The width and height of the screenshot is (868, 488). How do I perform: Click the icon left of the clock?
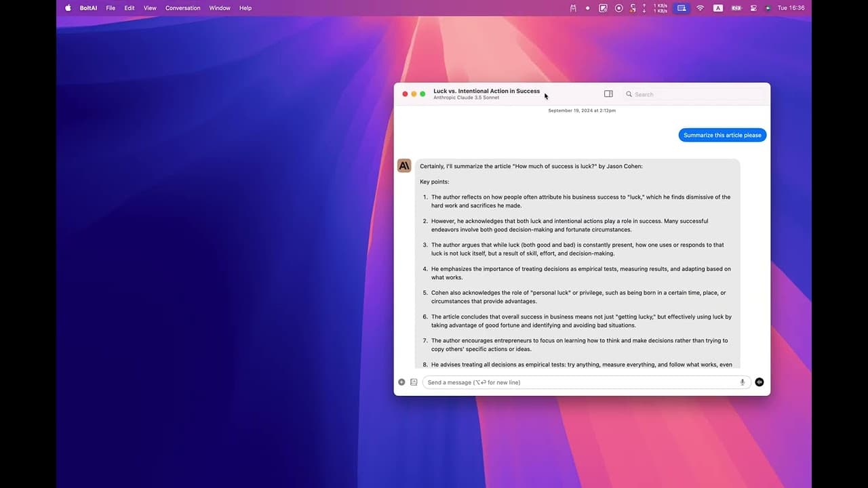click(x=768, y=8)
